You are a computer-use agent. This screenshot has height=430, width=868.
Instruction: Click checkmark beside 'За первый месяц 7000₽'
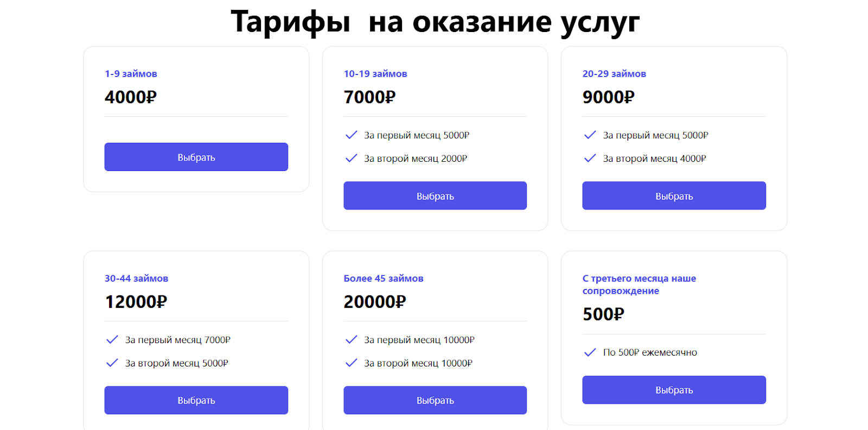[112, 340]
